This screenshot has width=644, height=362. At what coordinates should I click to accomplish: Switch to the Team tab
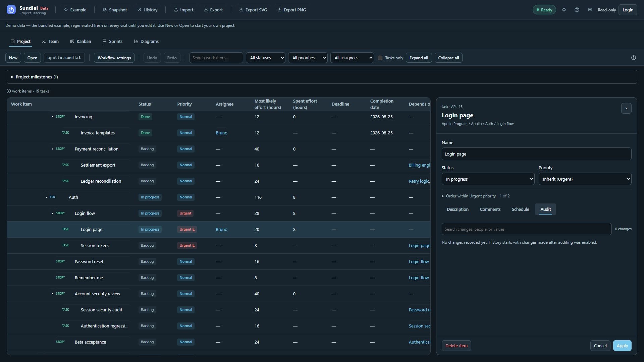50,41
